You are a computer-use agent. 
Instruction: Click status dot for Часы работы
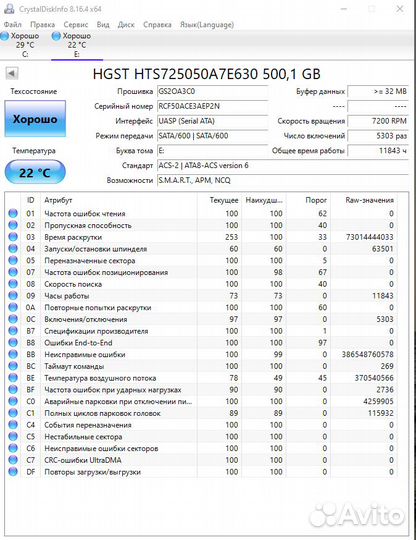[13, 295]
